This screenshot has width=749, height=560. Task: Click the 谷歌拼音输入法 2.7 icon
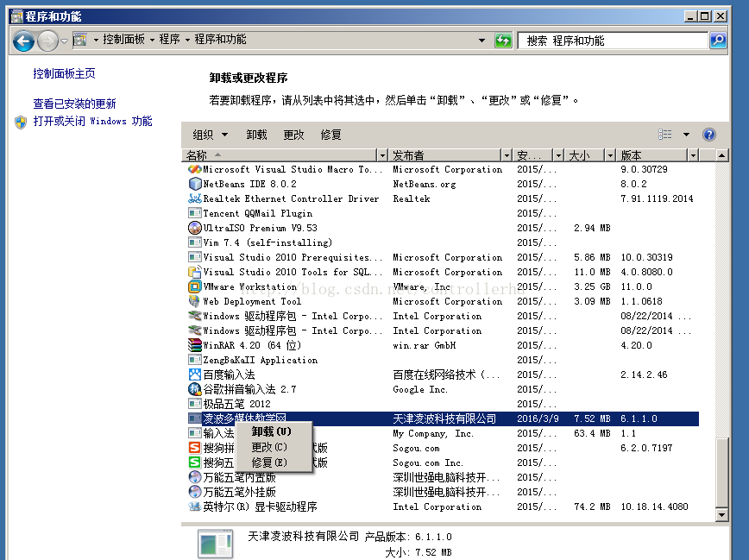point(195,389)
